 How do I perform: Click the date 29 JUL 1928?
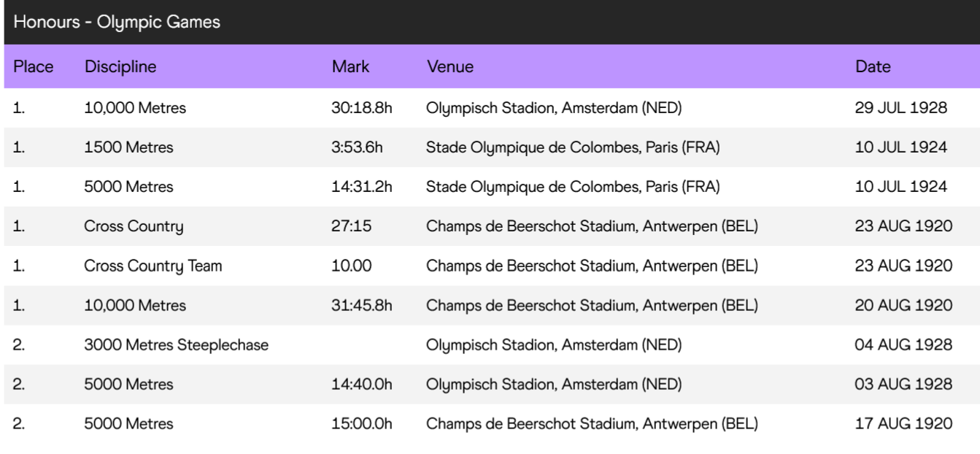pyautogui.click(x=900, y=108)
